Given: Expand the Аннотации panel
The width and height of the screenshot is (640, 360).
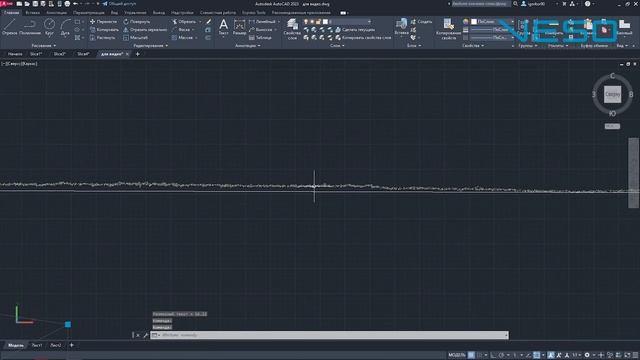Looking at the screenshot, I should pos(248,46).
